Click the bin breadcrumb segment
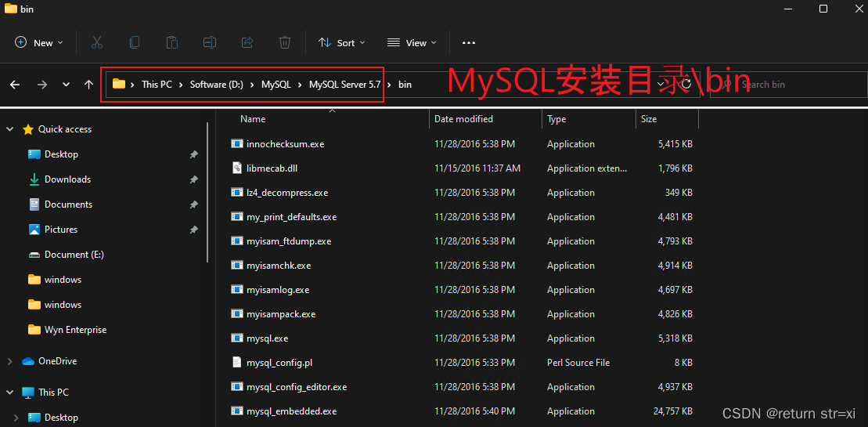The image size is (868, 427). pos(405,85)
